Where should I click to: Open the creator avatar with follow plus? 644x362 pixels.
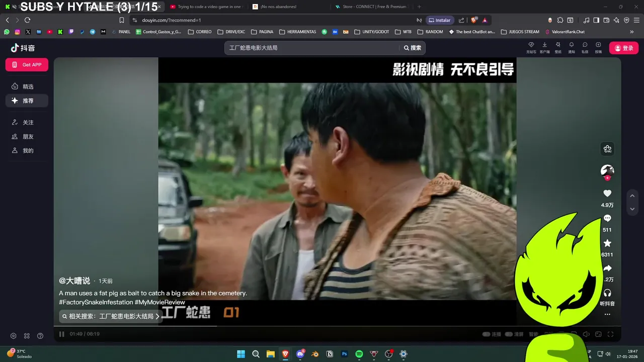607,171
